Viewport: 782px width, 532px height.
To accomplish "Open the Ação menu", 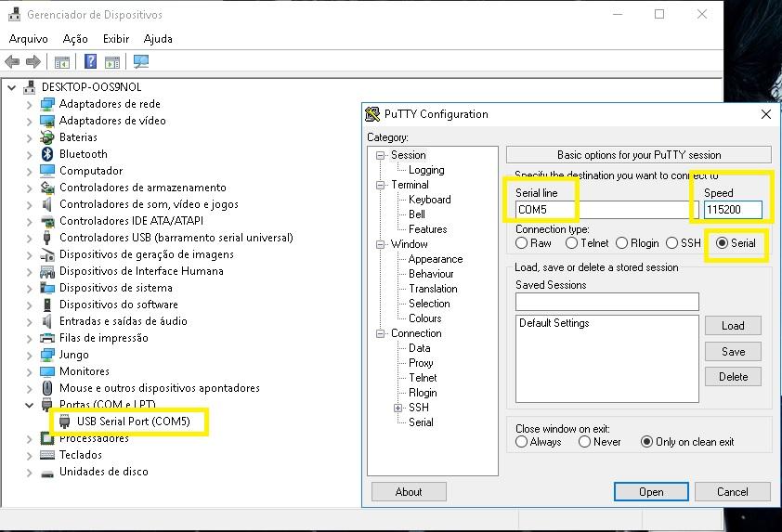I will [x=75, y=39].
